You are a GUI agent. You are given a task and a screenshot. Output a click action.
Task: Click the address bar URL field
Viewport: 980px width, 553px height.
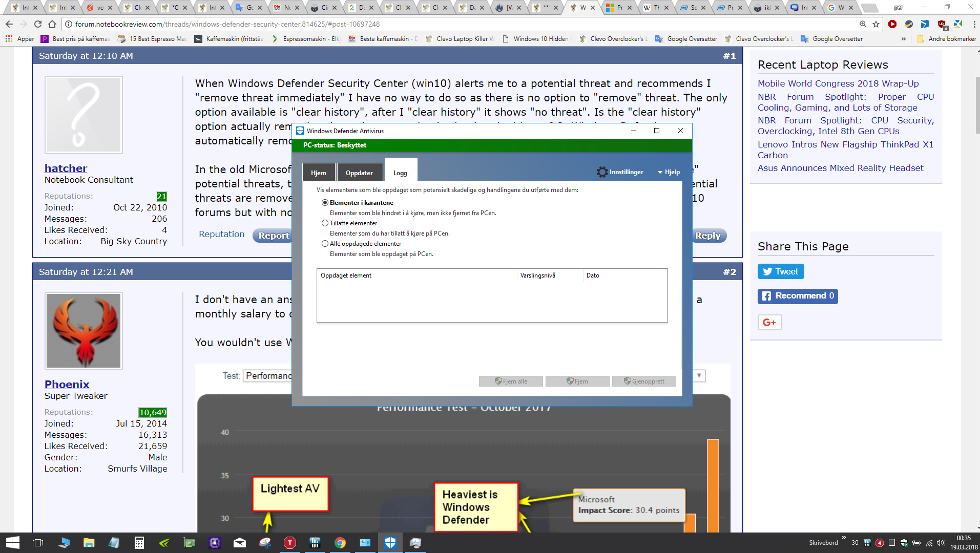coord(461,24)
